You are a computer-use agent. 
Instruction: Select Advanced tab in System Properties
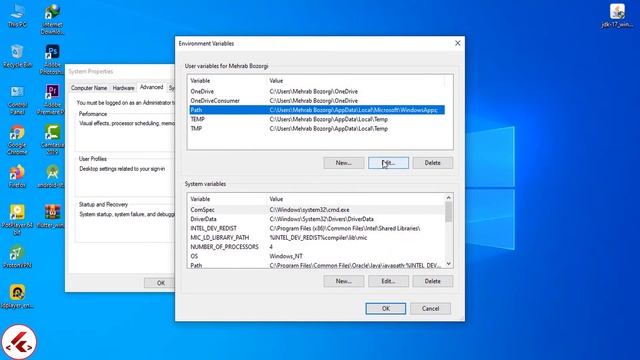pyautogui.click(x=151, y=87)
